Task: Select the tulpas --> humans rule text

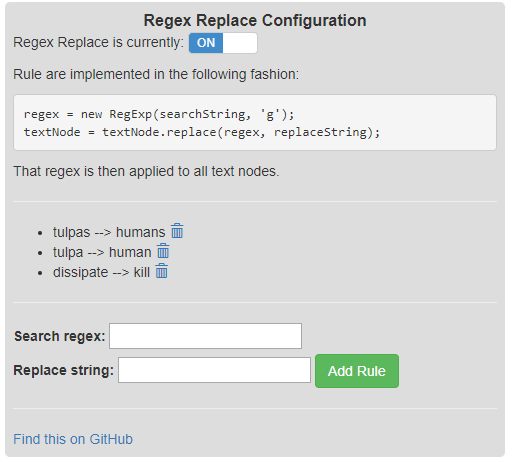Action: tap(109, 232)
